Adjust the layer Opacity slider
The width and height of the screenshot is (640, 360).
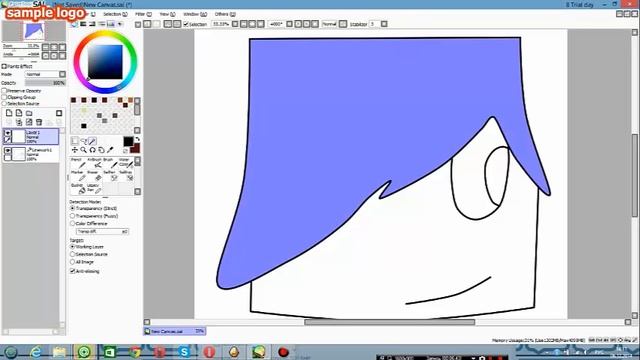point(45,83)
